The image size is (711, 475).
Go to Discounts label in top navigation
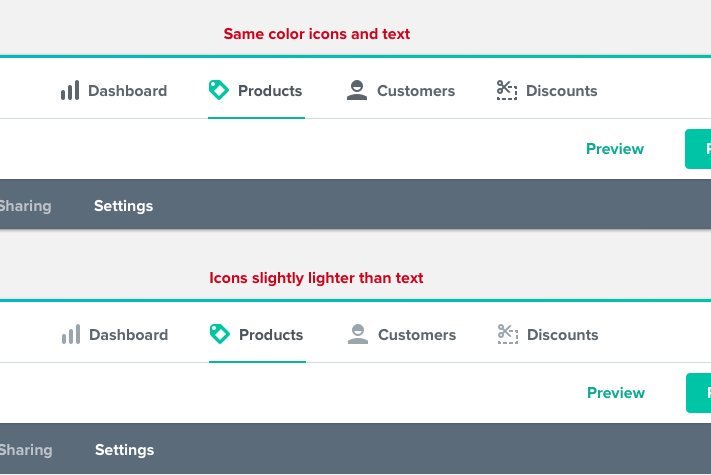[x=561, y=91]
